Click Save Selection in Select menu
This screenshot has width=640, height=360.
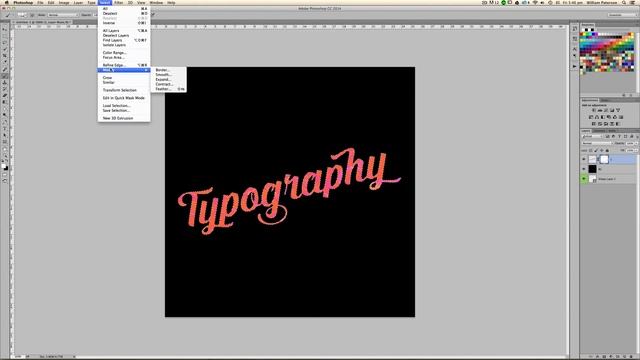pyautogui.click(x=124, y=111)
